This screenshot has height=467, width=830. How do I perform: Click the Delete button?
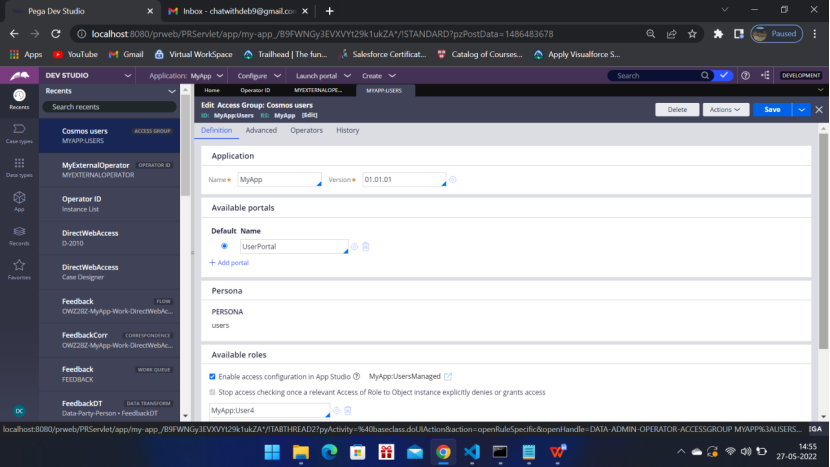click(677, 110)
